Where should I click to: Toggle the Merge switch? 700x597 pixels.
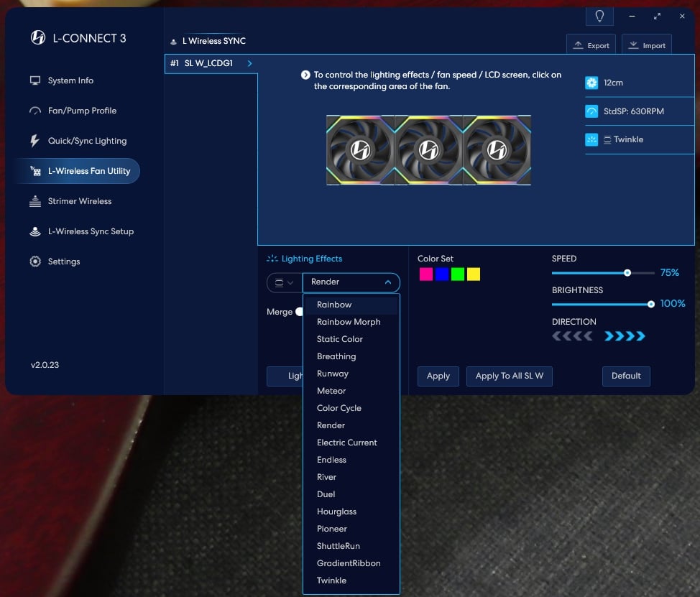(x=299, y=312)
